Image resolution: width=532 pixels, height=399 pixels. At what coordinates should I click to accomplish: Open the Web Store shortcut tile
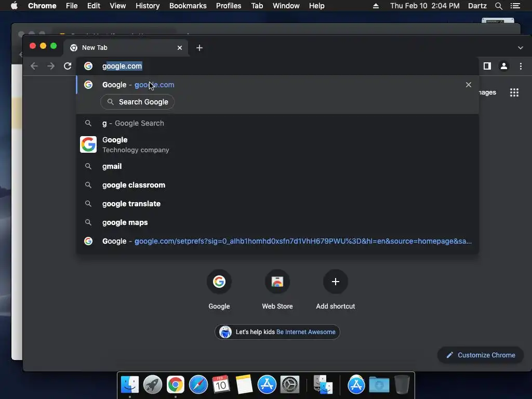point(277,289)
